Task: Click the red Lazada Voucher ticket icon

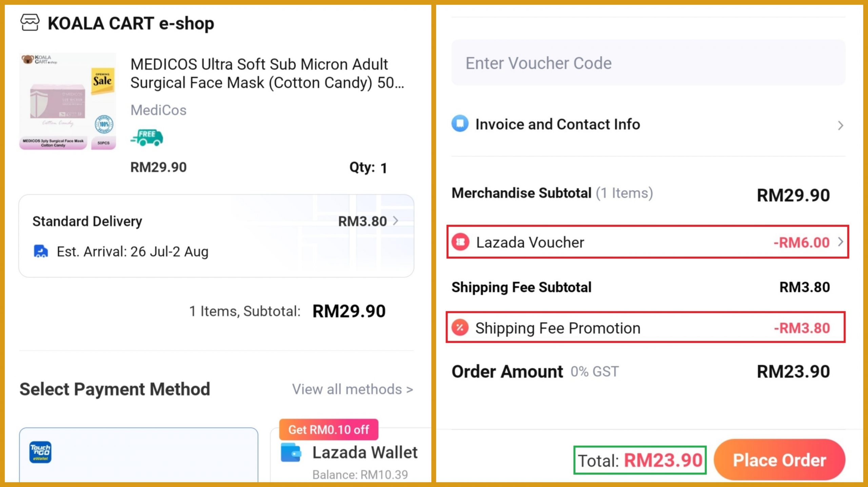Action: click(x=460, y=242)
